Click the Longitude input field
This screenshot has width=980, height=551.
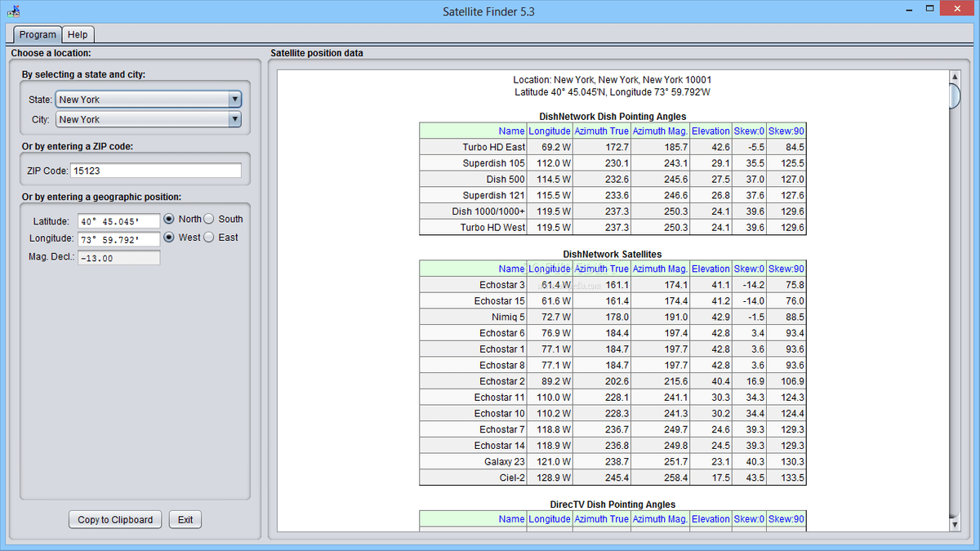119,237
